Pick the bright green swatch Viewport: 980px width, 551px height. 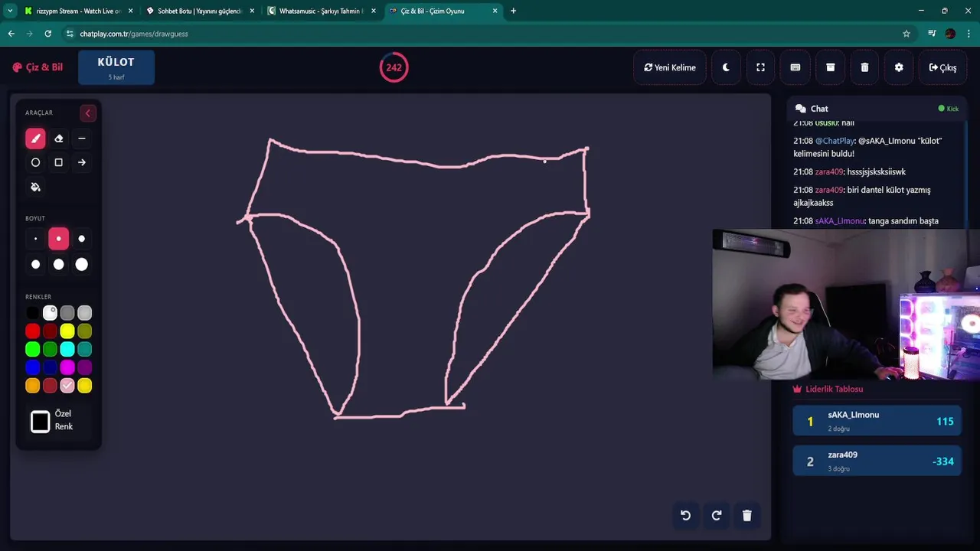tap(32, 350)
